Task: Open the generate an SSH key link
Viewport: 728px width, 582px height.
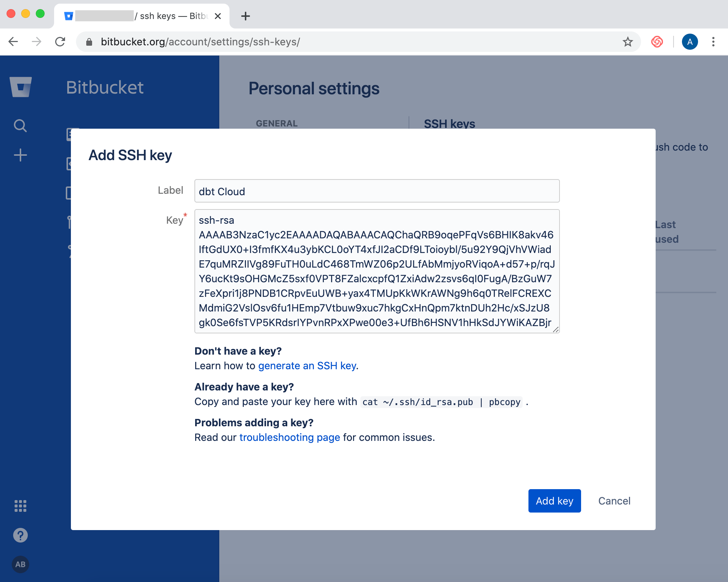Action: tap(307, 366)
